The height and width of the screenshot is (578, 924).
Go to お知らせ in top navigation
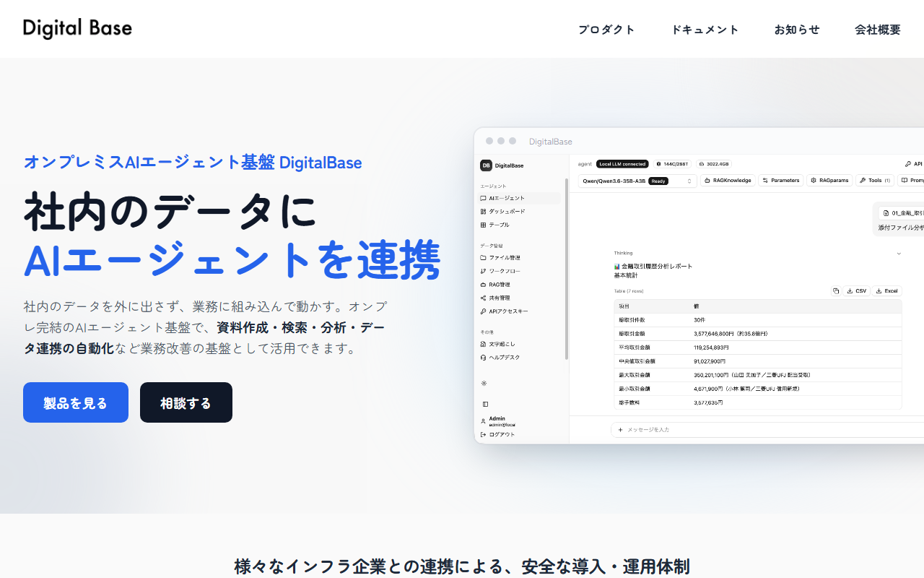pyautogui.click(x=797, y=30)
